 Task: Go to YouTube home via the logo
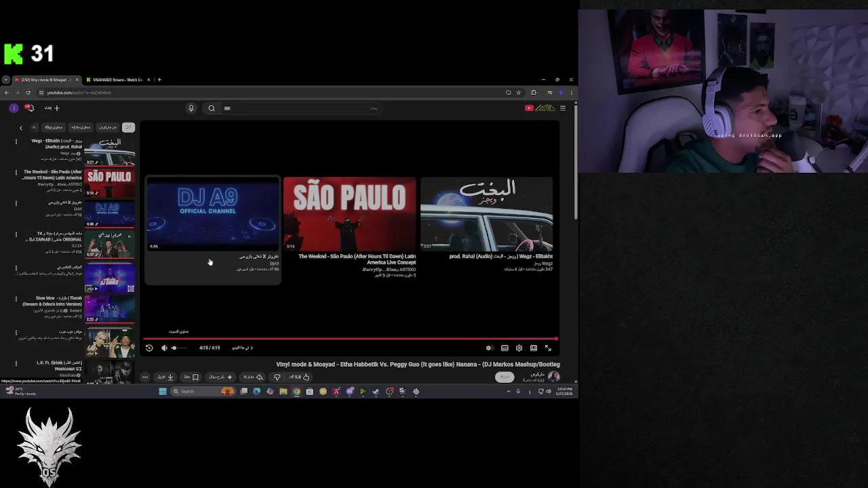click(540, 108)
